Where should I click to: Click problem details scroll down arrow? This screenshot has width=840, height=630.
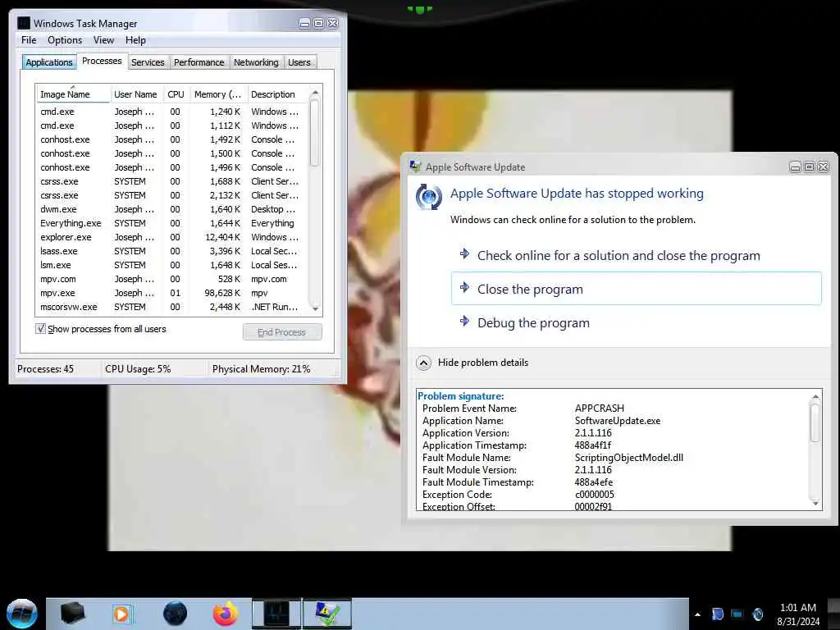tap(815, 503)
